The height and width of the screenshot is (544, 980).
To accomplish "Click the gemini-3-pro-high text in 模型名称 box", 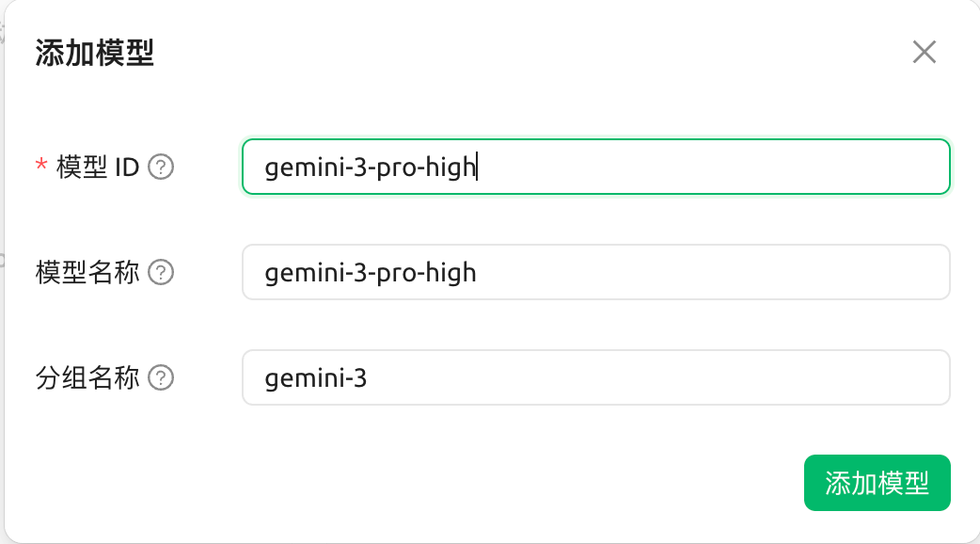I will 371,273.
